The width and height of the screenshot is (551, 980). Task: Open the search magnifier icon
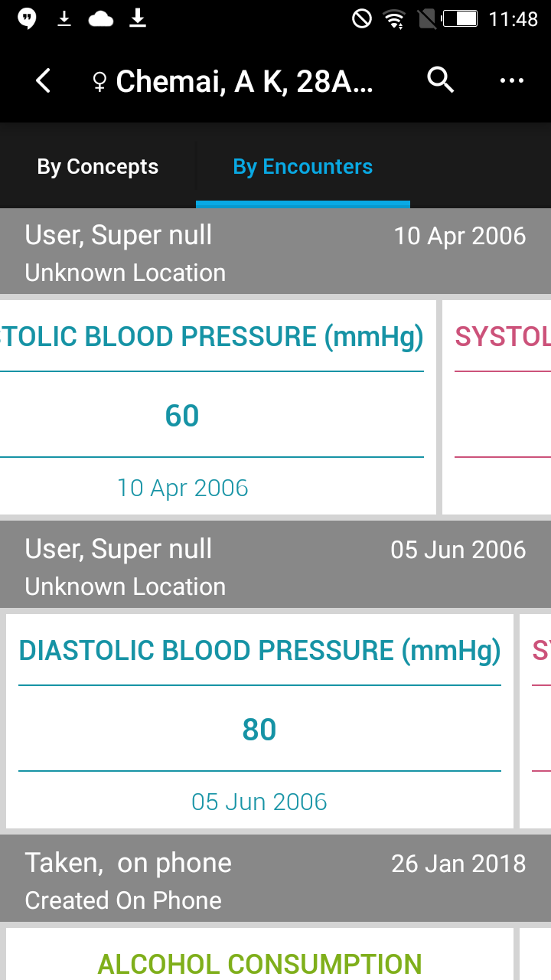441,80
